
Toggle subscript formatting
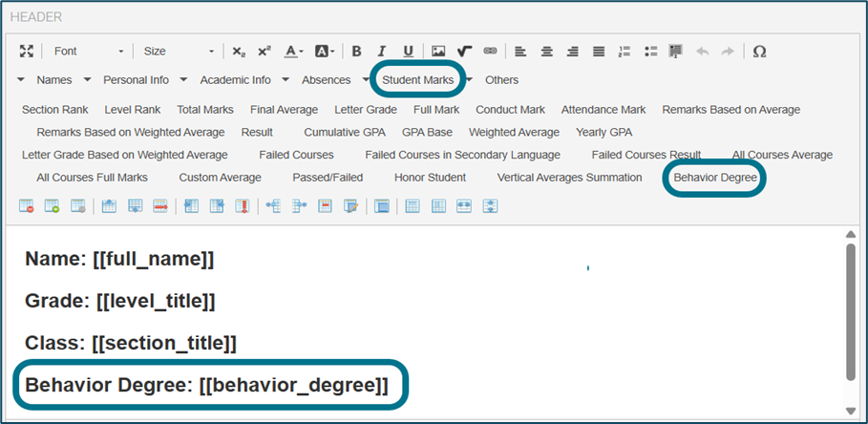(239, 51)
